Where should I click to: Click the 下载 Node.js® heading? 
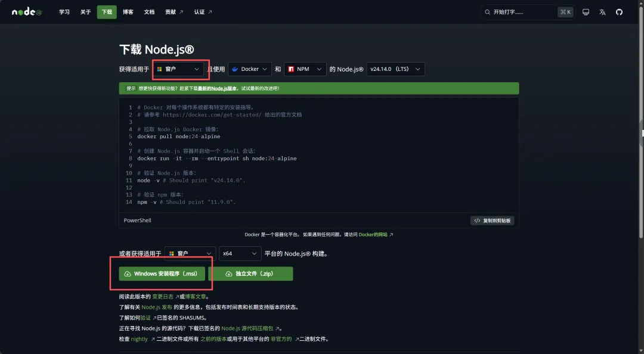coord(156,49)
